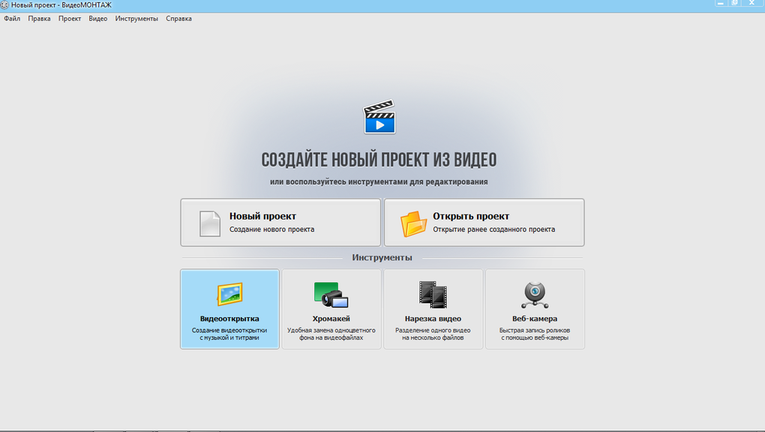Click description 'Разделение одного видео на несколько файлов'
765x432 pixels.
(433, 334)
